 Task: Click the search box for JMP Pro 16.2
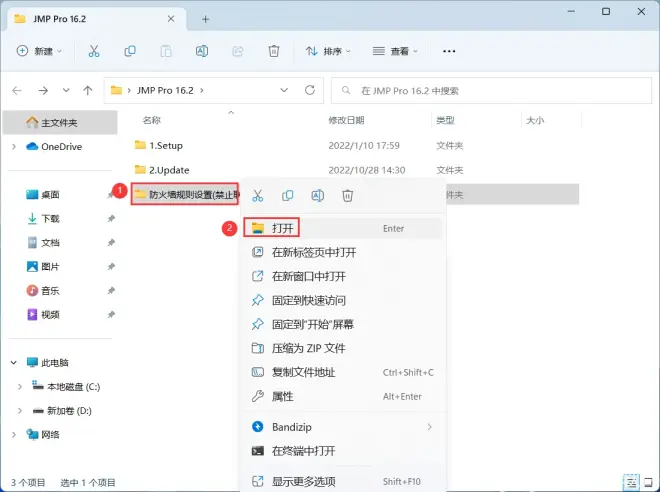click(491, 90)
